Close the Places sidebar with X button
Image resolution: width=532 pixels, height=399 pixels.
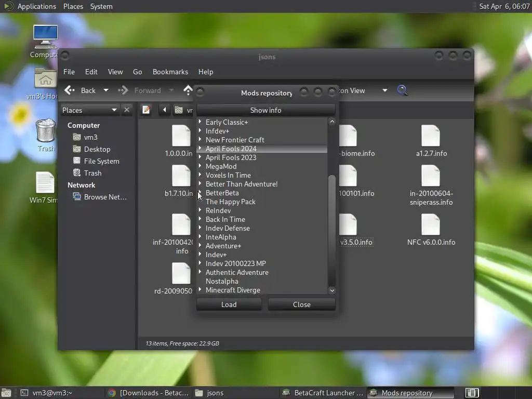[127, 110]
